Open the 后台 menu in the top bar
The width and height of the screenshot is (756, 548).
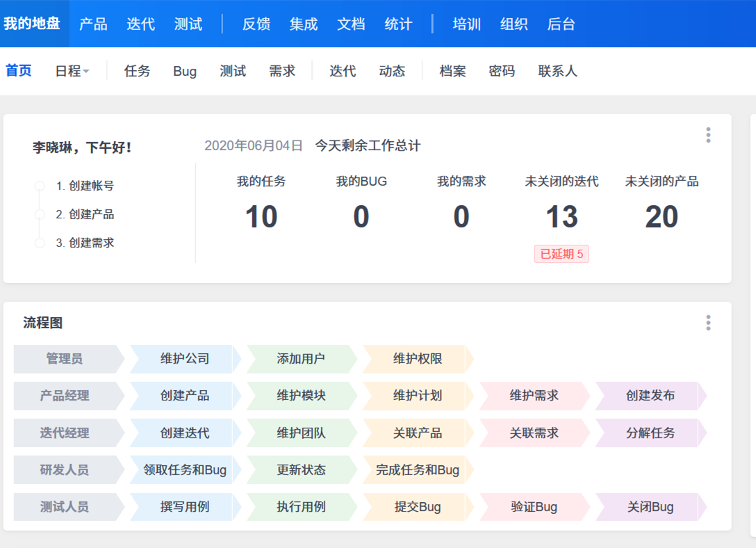click(x=561, y=24)
